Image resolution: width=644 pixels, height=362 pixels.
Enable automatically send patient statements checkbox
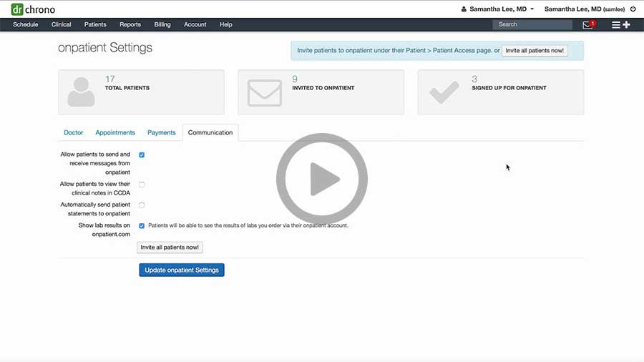pos(142,205)
